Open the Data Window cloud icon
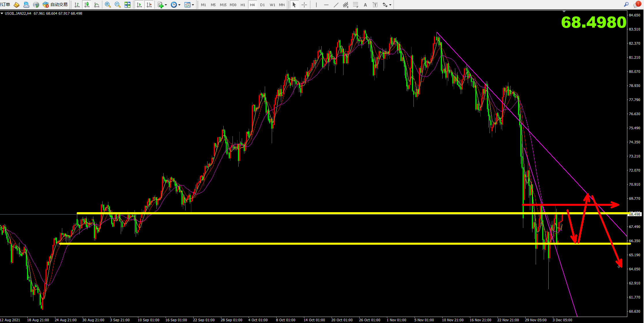Image resolution: width=644 pixels, height=323 pixels. [26, 5]
